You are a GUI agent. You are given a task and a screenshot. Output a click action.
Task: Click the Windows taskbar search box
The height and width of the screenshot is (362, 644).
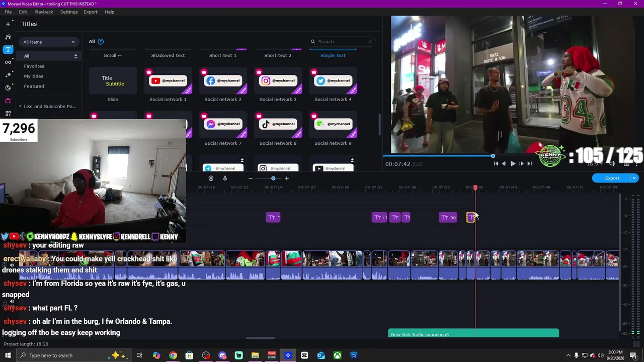(x=73, y=355)
